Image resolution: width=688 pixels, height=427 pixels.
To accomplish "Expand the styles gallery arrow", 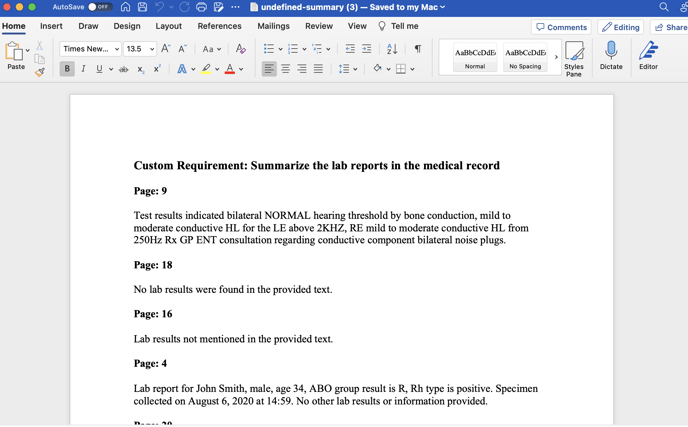I will (x=556, y=57).
